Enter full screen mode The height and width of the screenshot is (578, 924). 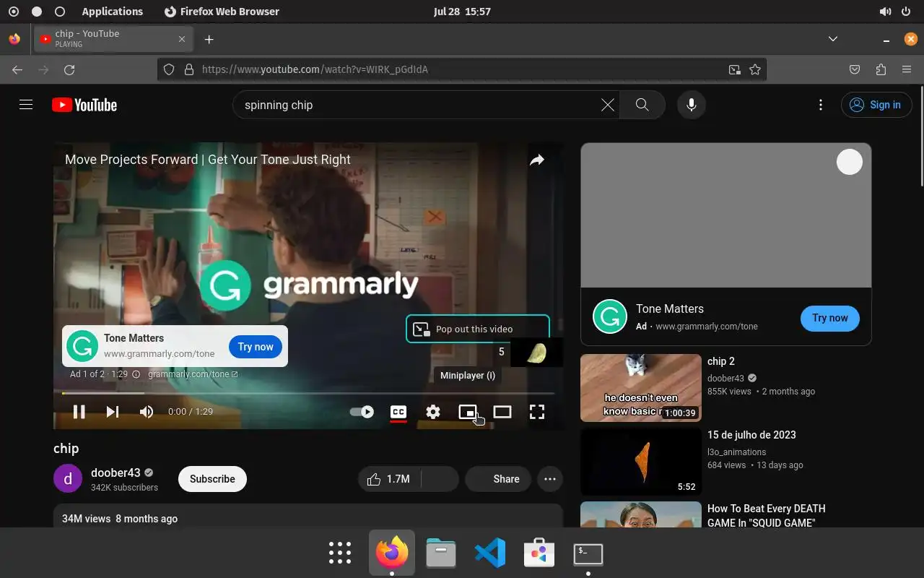pyautogui.click(x=537, y=412)
